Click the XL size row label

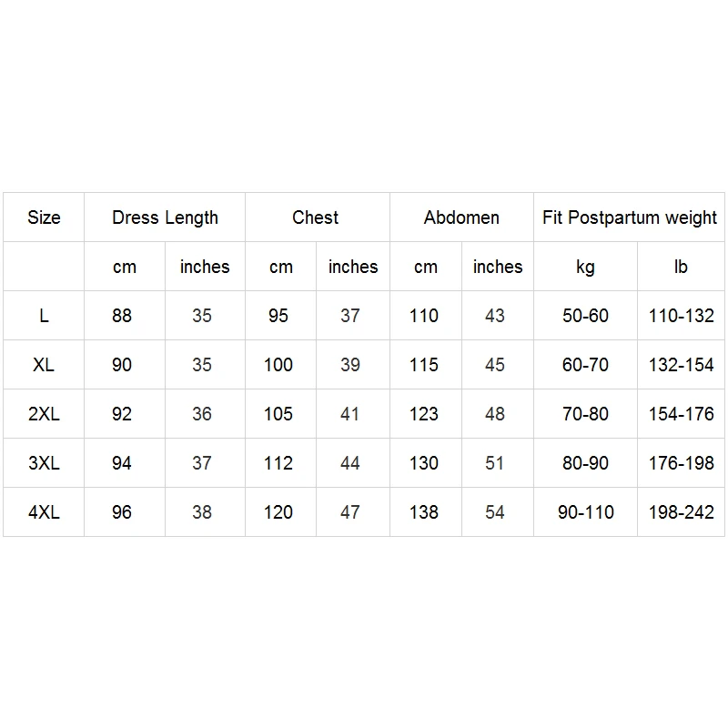point(44,365)
